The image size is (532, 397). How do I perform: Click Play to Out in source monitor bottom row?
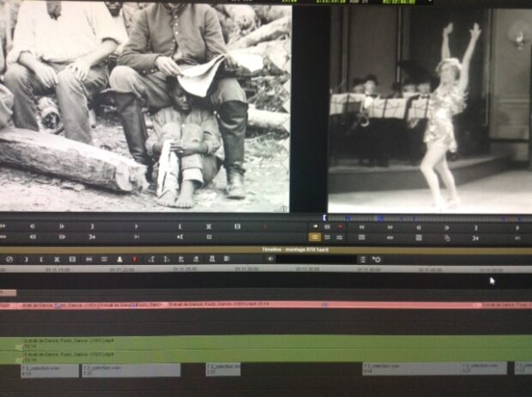(136, 237)
